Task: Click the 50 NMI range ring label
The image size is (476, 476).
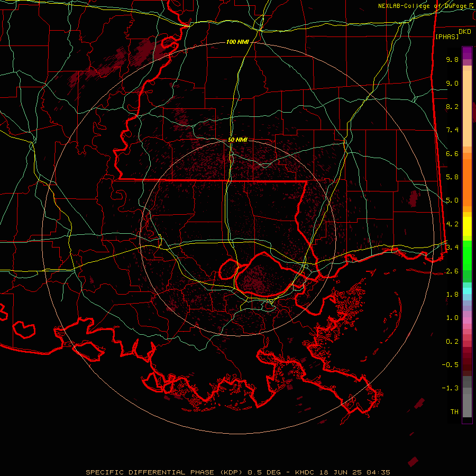Action: tap(237, 140)
